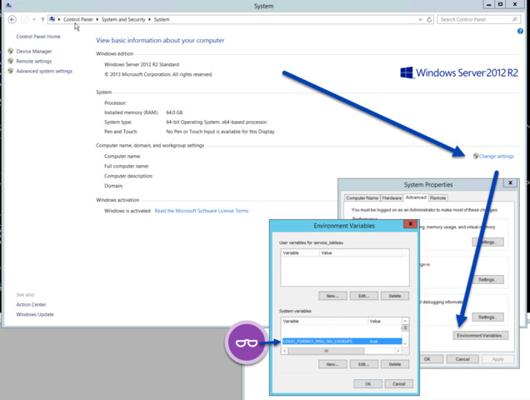The image size is (530, 400).
Task: Click New under user variables list
Action: tap(333, 296)
